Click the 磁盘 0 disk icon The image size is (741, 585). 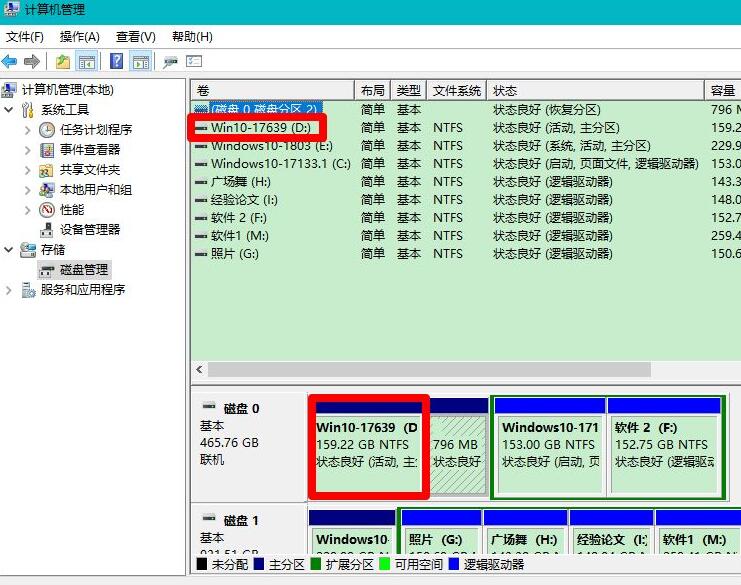209,406
